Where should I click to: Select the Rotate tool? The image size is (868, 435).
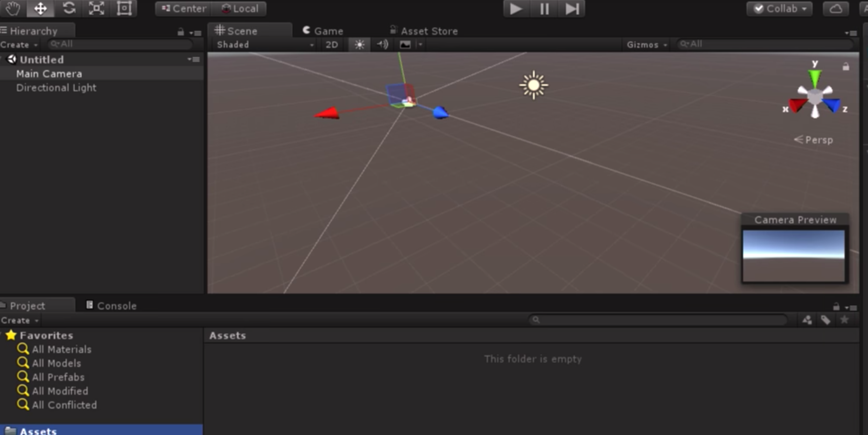tap(69, 8)
